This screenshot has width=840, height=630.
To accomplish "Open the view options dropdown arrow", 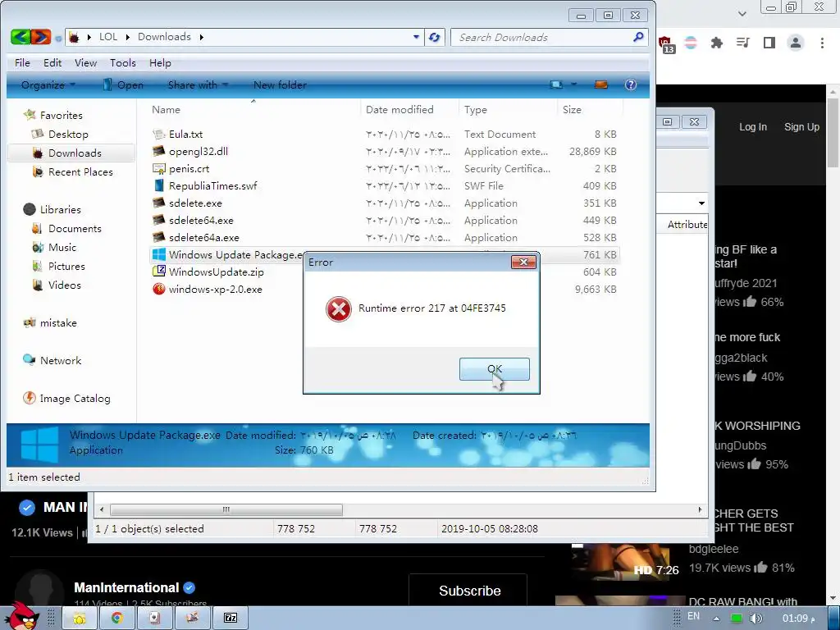I will [x=573, y=84].
